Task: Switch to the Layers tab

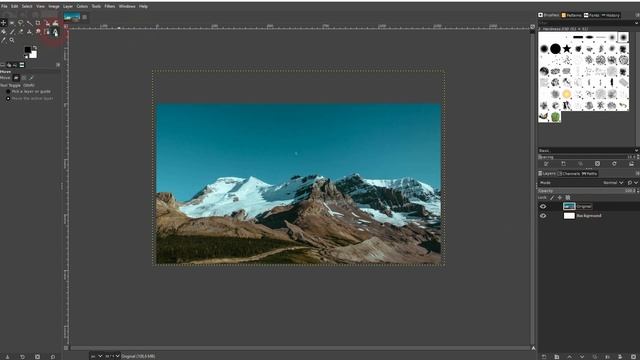Action: 547,173
